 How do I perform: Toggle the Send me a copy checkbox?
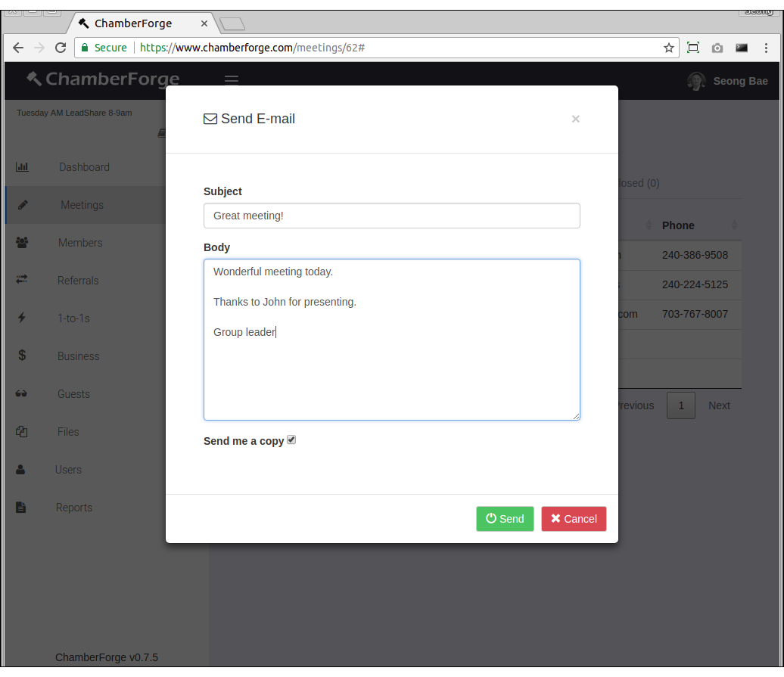(291, 440)
